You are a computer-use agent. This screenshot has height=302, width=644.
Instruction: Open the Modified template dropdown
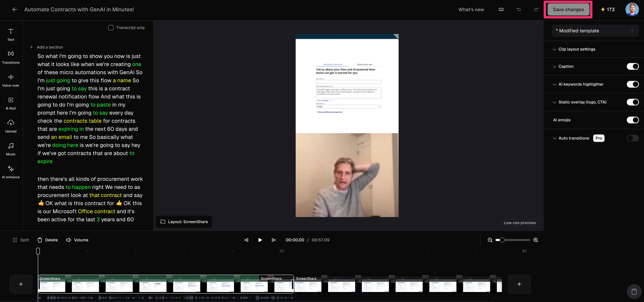click(x=595, y=31)
